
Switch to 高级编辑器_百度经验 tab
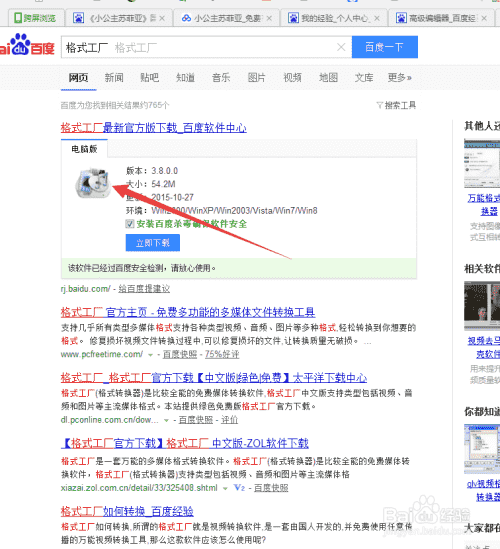tap(441, 18)
